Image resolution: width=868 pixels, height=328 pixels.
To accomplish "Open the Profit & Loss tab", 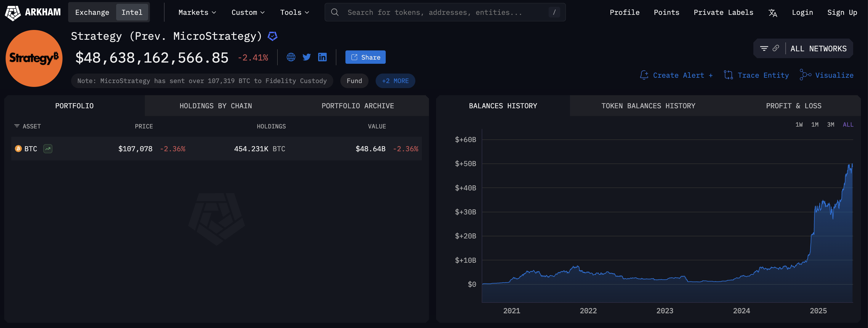I will [x=794, y=106].
